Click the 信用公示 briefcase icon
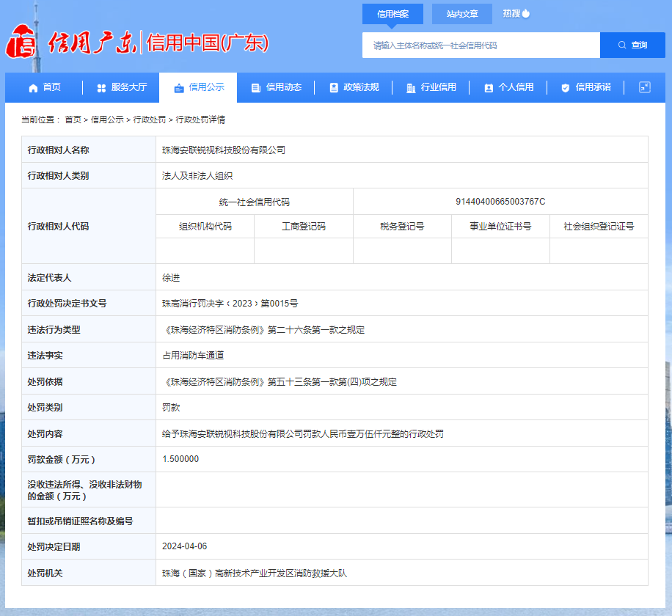Image resolution: width=672 pixels, height=616 pixels. coord(179,88)
